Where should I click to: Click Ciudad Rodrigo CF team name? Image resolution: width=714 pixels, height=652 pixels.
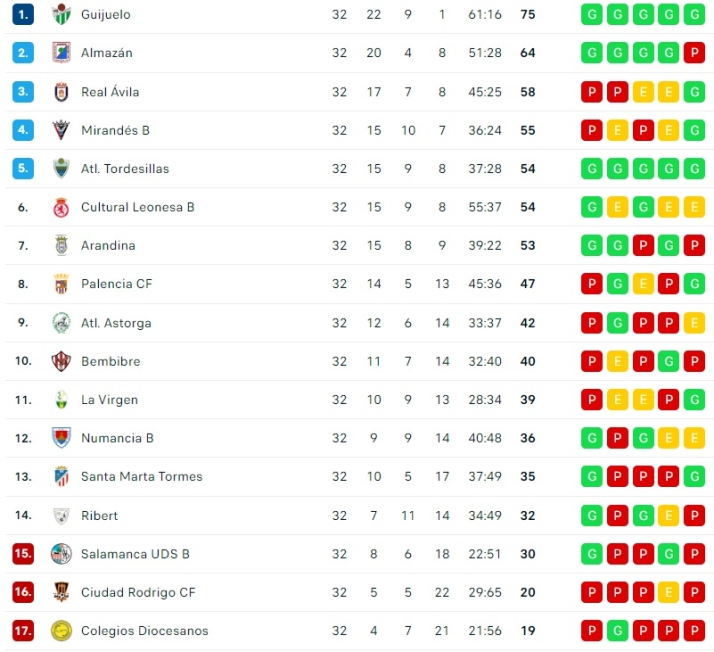[x=138, y=592]
